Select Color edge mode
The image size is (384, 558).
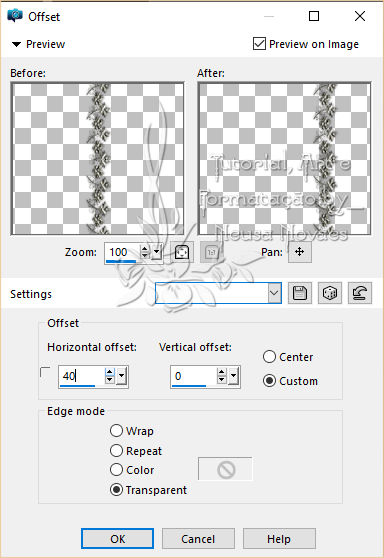(x=116, y=470)
